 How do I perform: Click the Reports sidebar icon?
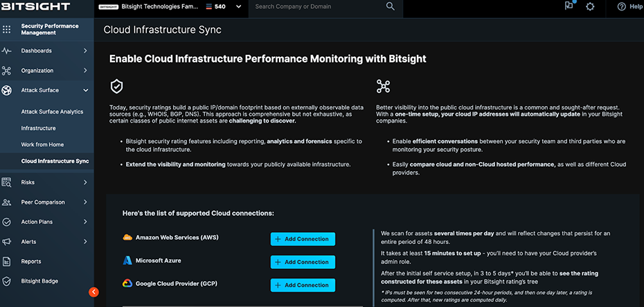[7, 262]
